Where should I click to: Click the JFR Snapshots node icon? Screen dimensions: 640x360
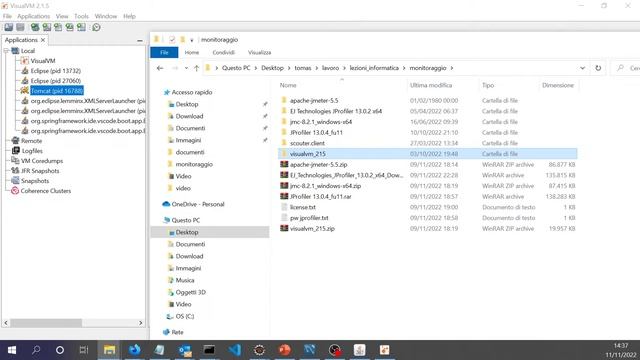point(16,171)
